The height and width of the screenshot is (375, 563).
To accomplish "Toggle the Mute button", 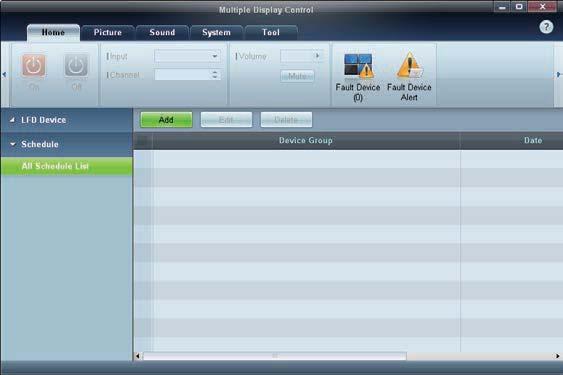I will (297, 76).
